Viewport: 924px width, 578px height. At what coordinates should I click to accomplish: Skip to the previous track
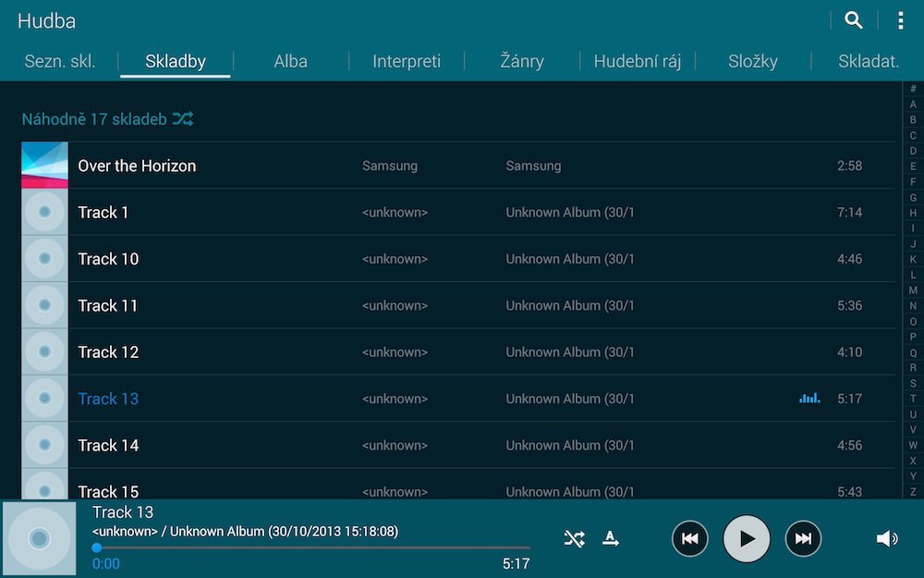click(690, 537)
